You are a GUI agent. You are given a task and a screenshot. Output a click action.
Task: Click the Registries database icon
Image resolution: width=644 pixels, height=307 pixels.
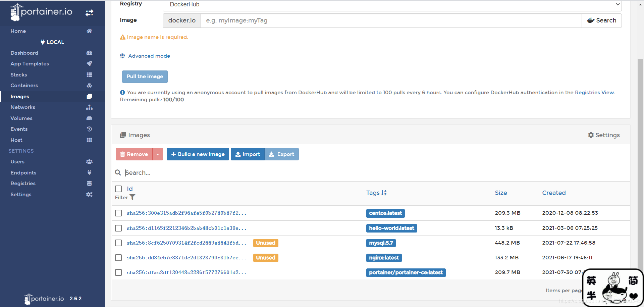coord(89,184)
